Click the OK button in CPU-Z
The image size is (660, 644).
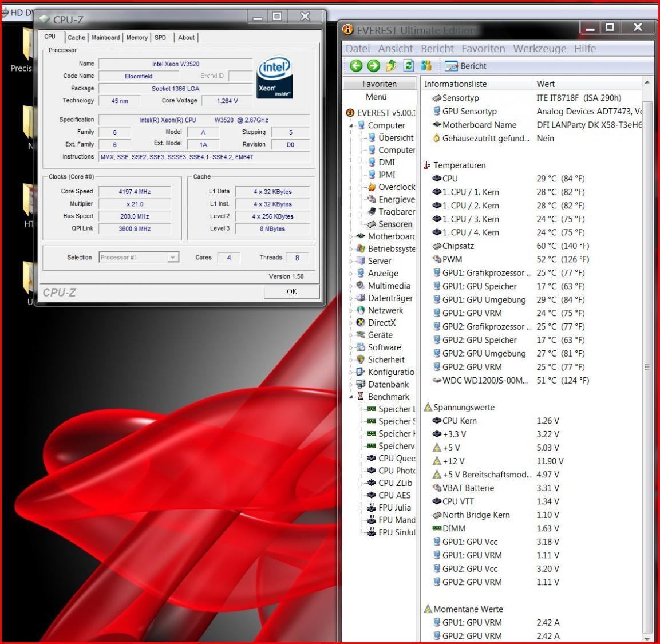click(x=292, y=291)
